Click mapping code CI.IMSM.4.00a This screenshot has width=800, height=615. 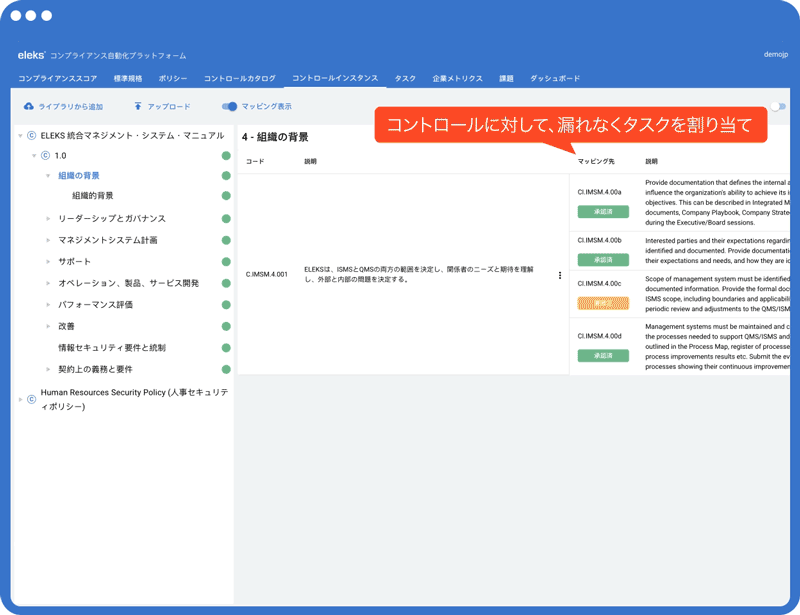(x=599, y=192)
